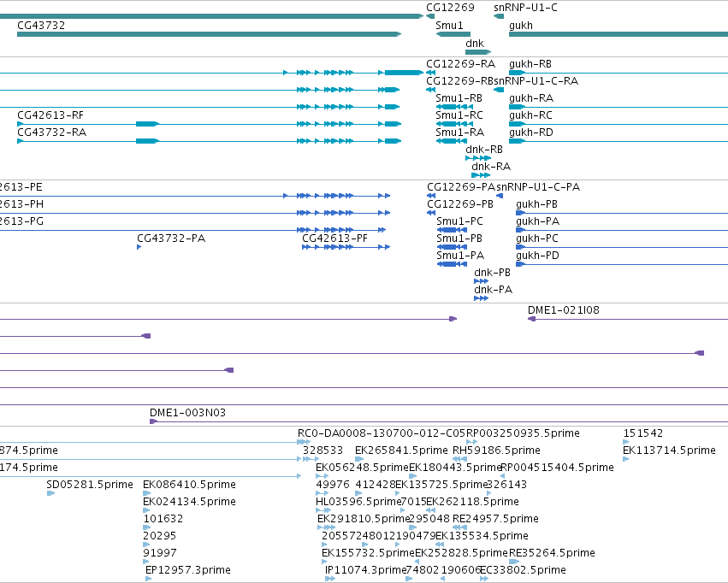Click SD05281.5prime EST label

[90, 485]
